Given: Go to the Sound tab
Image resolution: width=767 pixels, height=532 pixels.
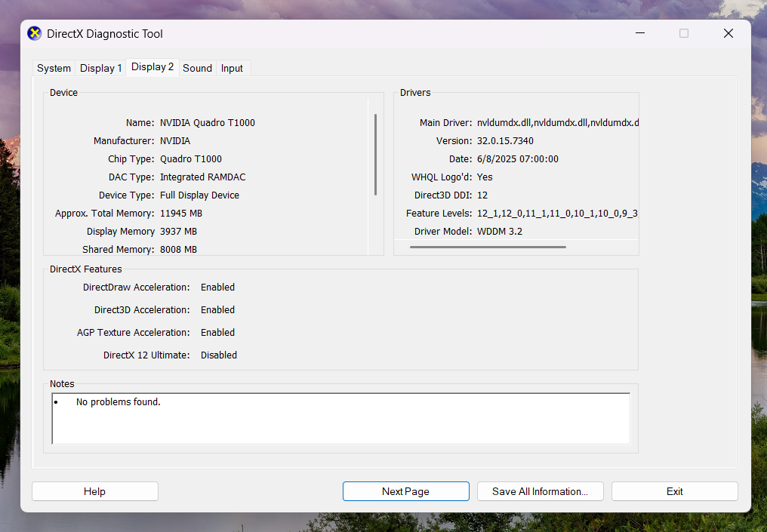Looking at the screenshot, I should (x=197, y=68).
